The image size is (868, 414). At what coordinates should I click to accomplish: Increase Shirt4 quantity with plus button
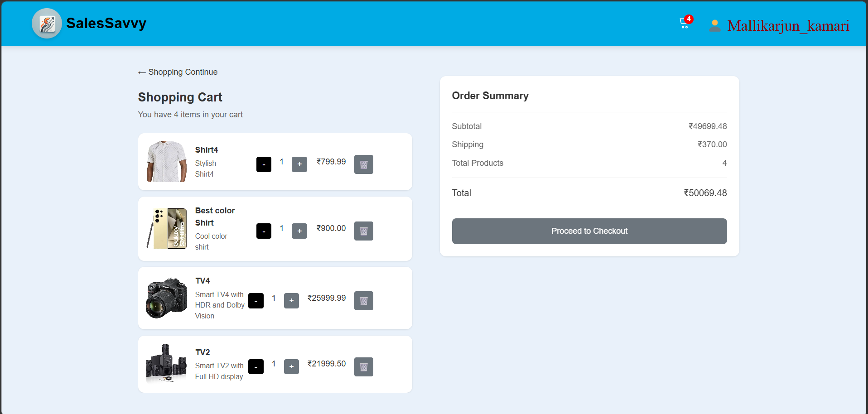[x=299, y=164]
